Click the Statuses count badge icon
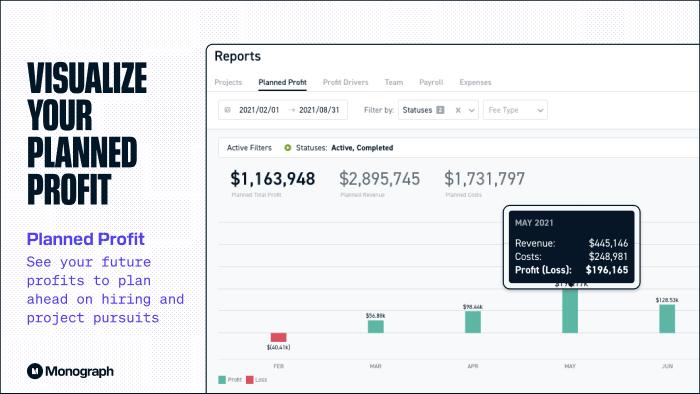This screenshot has height=394, width=700. [440, 110]
